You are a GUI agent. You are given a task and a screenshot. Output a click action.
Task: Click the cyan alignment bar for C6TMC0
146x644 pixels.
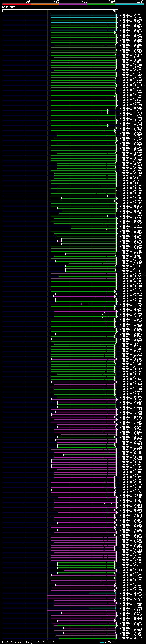tap(84, 15)
